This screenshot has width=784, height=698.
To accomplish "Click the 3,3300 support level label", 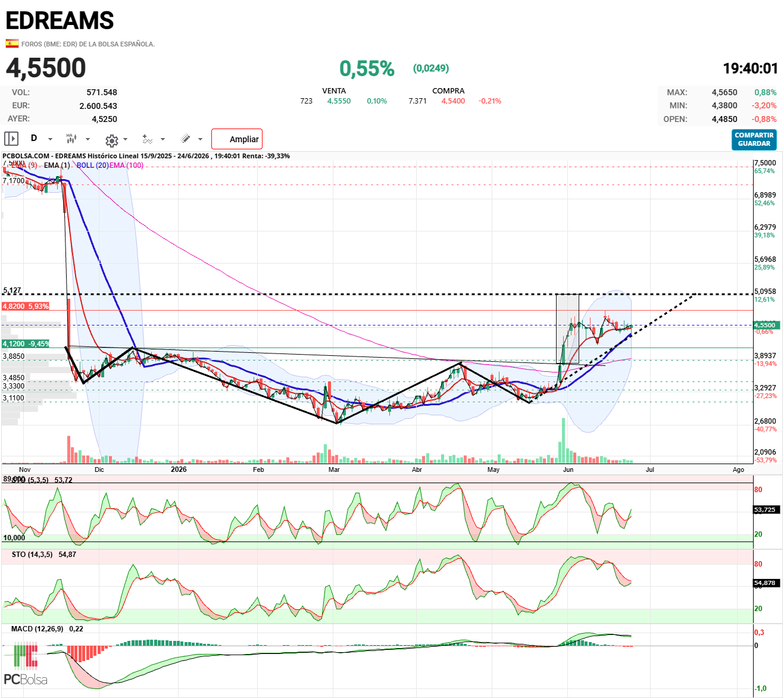I will (14, 386).
